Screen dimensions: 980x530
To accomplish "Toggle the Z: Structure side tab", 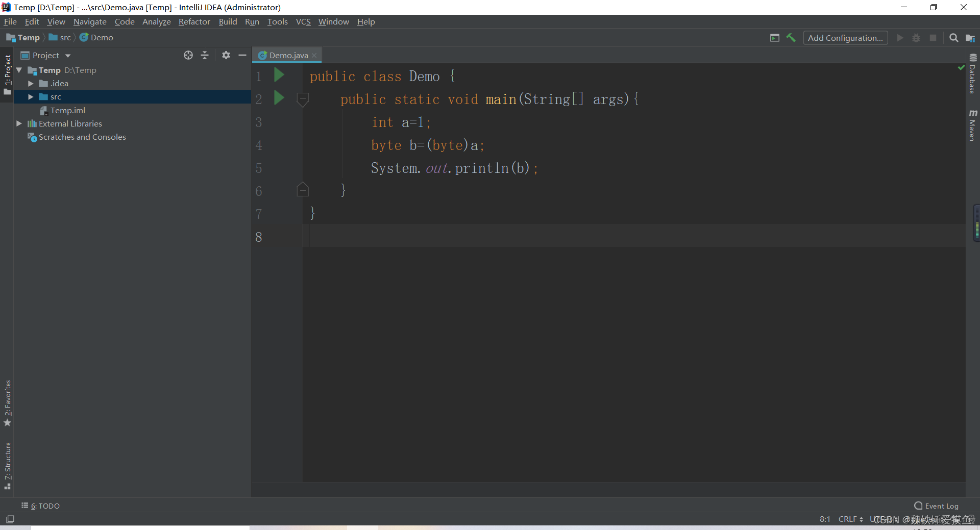I will 7,466.
